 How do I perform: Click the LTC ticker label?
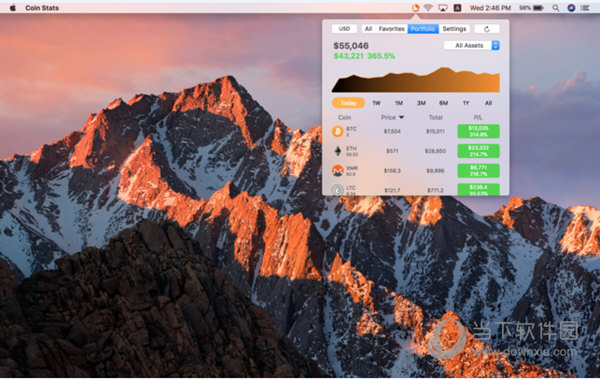351,188
